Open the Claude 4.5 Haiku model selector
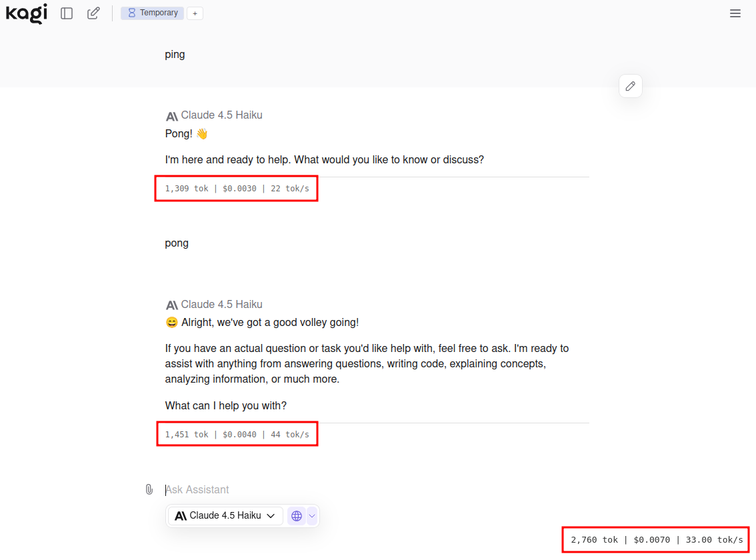Viewport: 756px width, 560px height. coord(225,516)
